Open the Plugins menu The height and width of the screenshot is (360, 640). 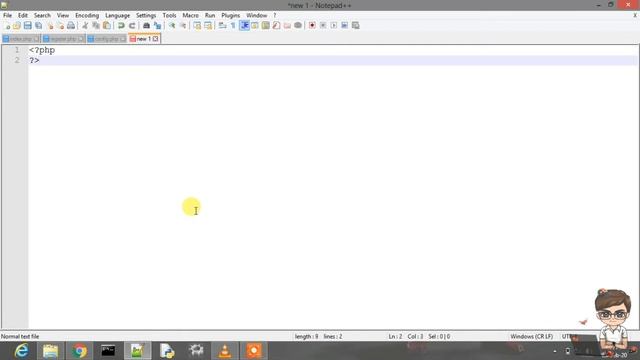[x=231, y=15]
